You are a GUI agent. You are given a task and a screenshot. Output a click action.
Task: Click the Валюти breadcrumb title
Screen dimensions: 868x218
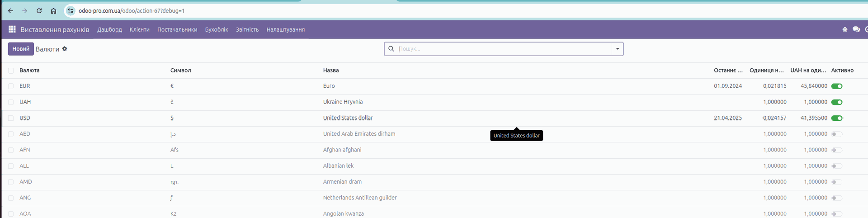tap(47, 49)
